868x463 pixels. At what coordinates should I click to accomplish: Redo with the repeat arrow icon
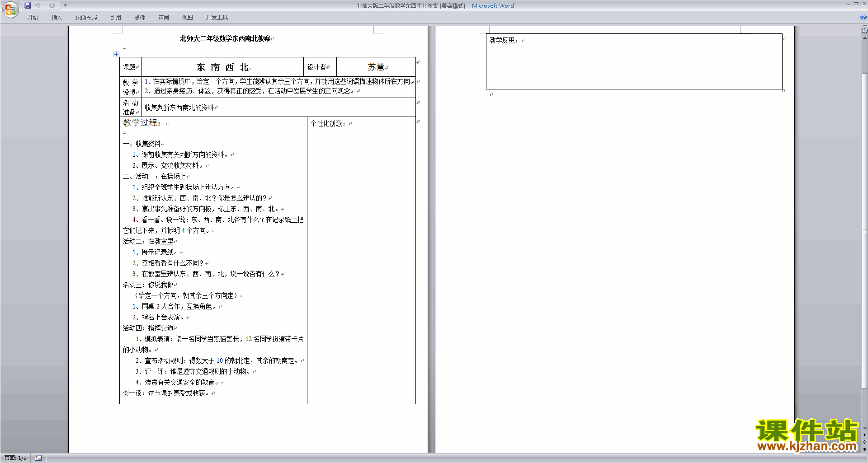pos(52,5)
